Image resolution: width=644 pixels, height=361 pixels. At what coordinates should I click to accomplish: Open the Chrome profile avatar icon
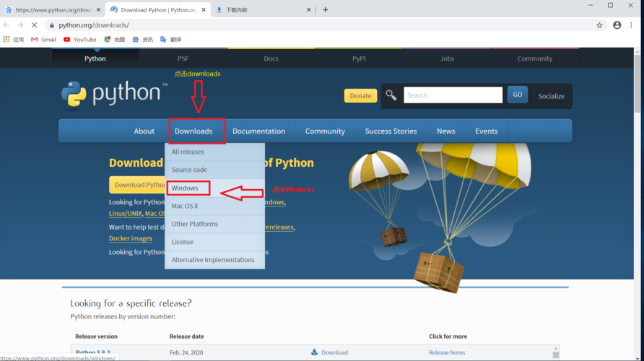(x=617, y=25)
